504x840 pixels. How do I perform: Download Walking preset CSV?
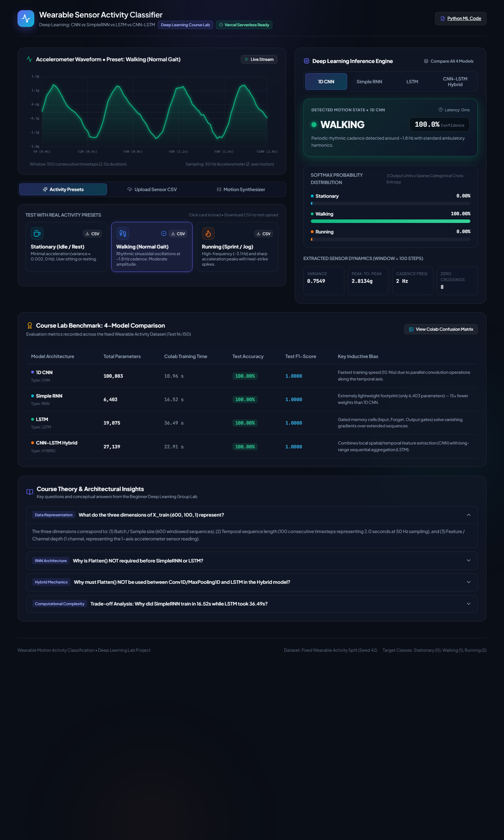[x=178, y=233]
